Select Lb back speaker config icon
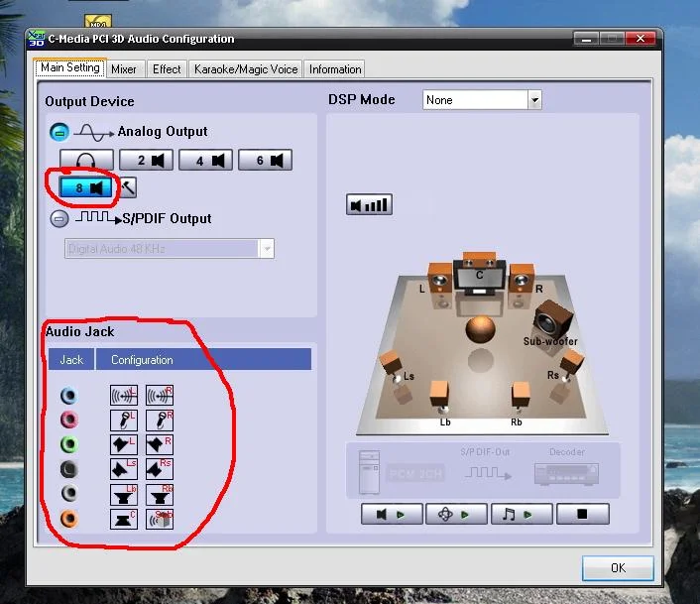700x604 pixels. 124,495
